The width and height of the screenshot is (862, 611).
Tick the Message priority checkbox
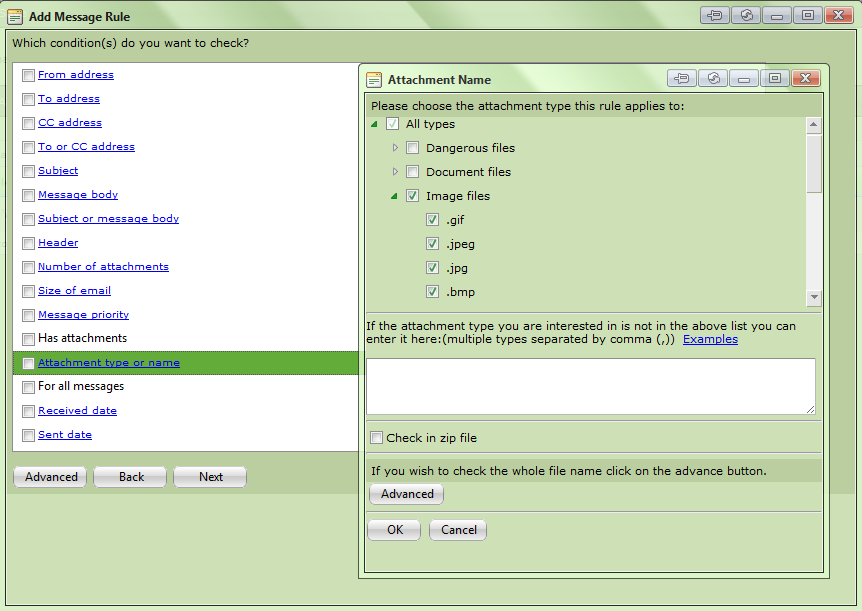[x=28, y=315]
